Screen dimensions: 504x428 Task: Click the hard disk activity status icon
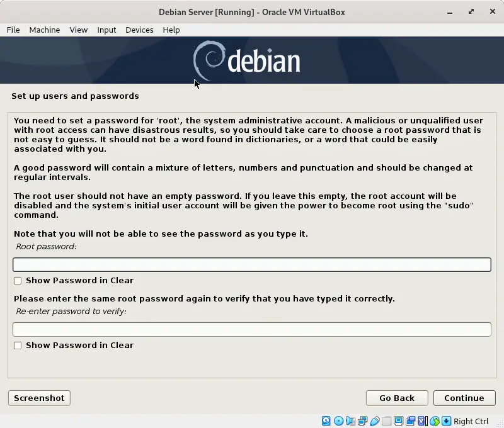tap(326, 421)
